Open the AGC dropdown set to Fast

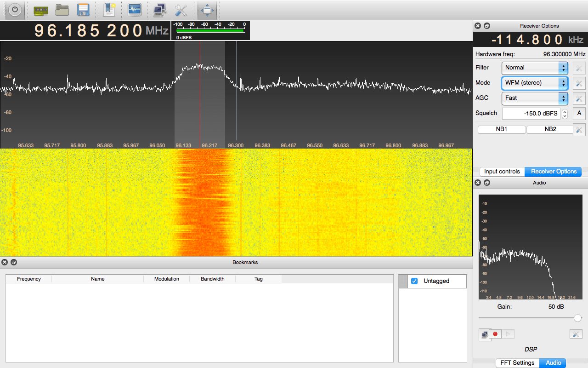[x=535, y=98]
